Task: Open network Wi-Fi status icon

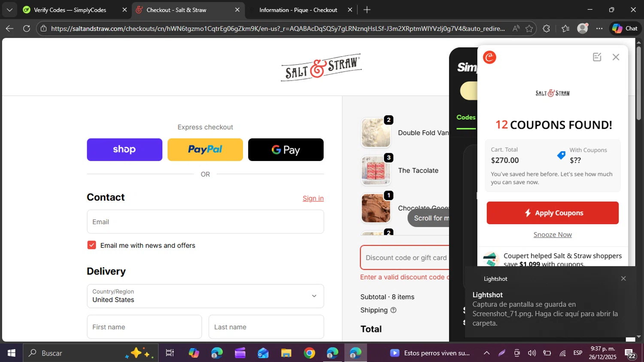Action: (x=562, y=353)
